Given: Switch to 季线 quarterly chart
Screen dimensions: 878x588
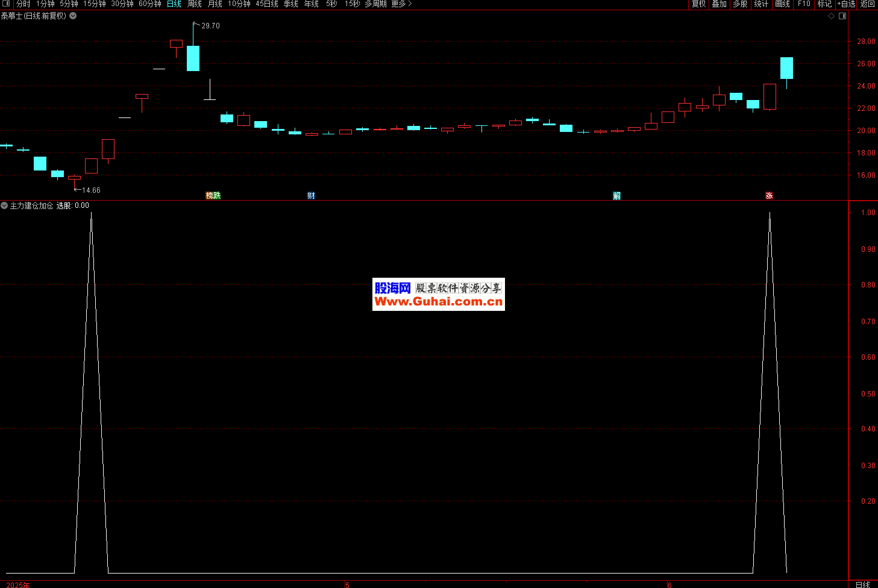Looking at the screenshot, I should (291, 4).
